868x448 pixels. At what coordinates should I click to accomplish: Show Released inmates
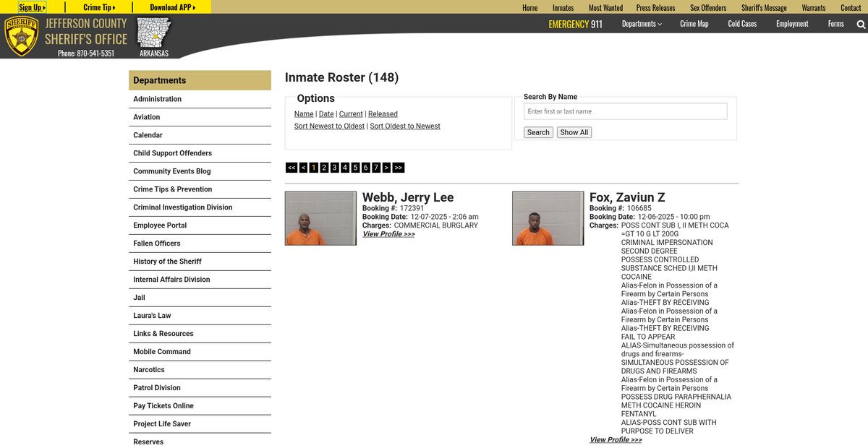coord(383,114)
